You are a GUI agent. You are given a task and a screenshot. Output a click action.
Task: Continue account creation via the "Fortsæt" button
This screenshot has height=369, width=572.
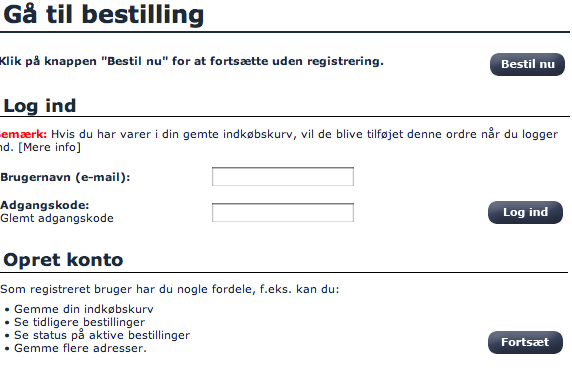pos(525,342)
